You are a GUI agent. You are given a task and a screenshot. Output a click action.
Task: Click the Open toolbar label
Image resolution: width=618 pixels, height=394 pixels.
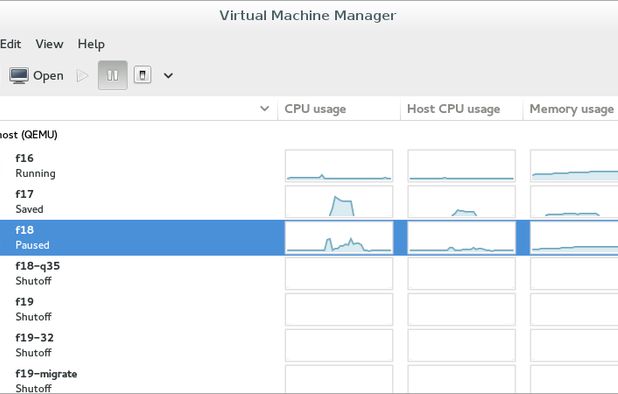[x=48, y=76]
